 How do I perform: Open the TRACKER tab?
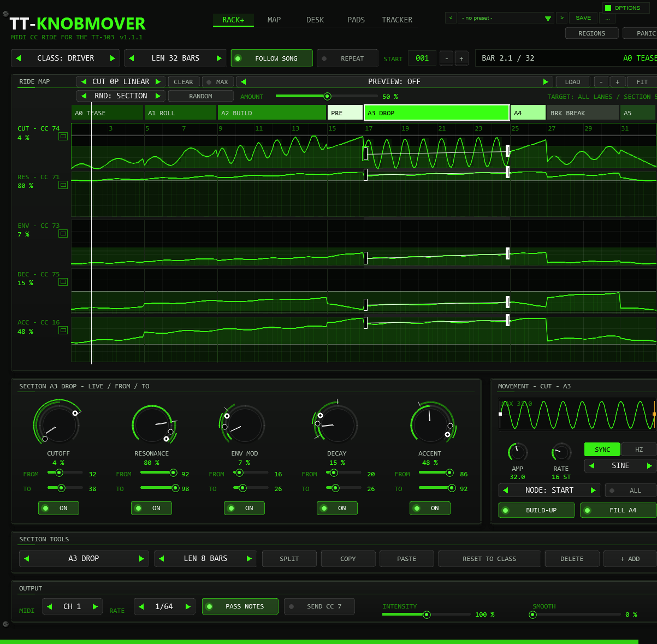point(397,20)
